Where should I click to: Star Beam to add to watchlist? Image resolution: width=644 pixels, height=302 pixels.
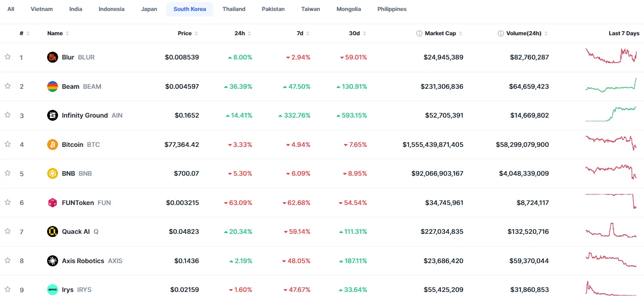(x=7, y=86)
